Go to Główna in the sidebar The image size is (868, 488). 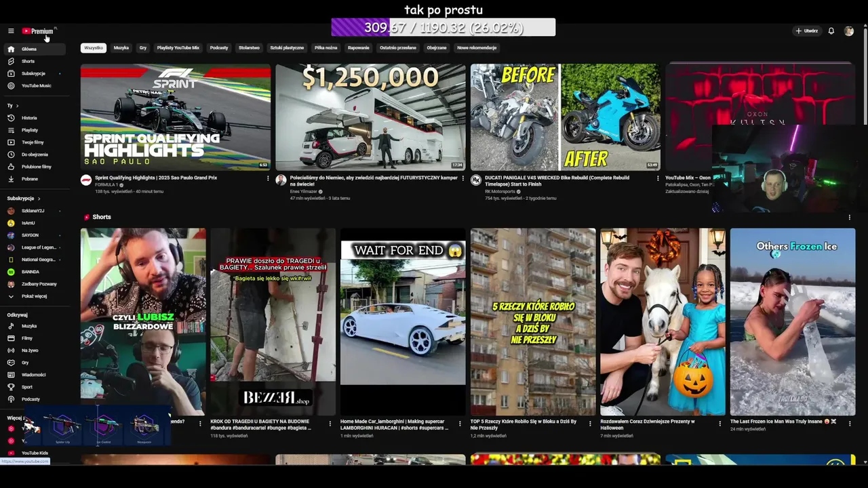tap(34, 49)
